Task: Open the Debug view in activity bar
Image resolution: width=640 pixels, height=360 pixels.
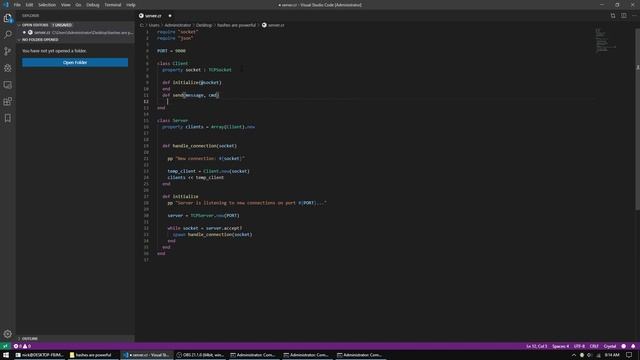Action: tap(8, 68)
